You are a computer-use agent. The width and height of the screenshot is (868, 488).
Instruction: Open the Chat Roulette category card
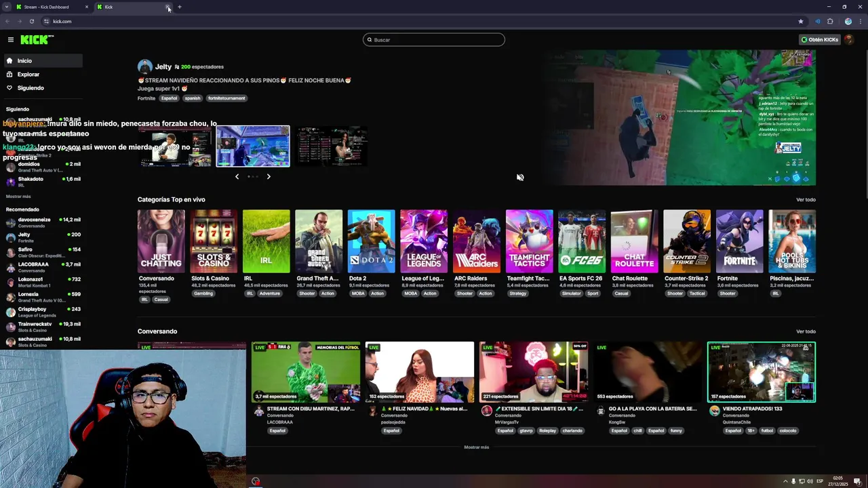coord(634,241)
